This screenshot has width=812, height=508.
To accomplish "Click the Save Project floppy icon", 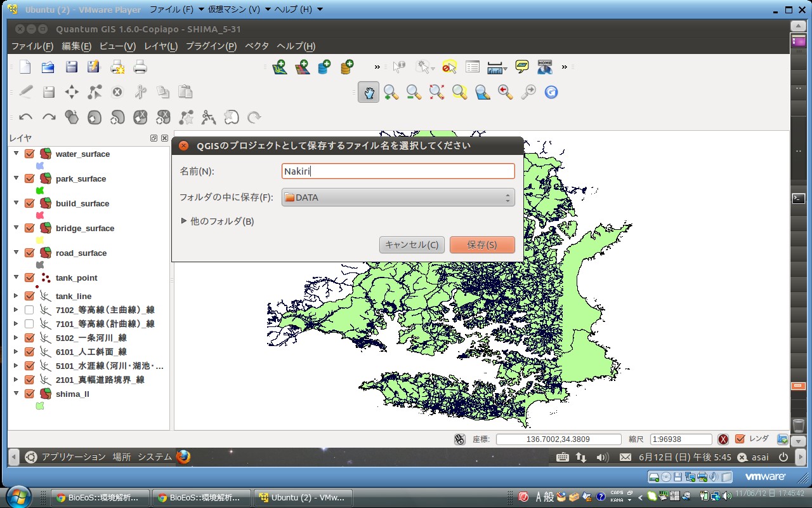I will click(71, 67).
